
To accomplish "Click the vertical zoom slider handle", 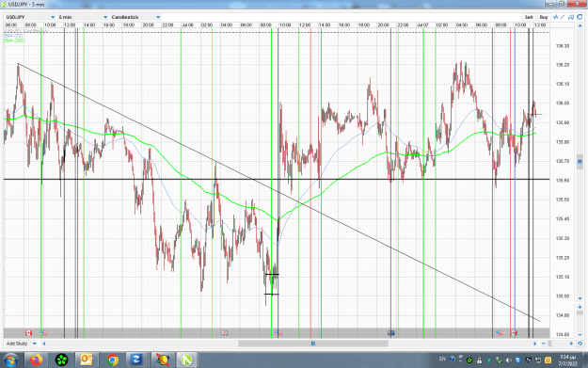I will pos(580,313).
